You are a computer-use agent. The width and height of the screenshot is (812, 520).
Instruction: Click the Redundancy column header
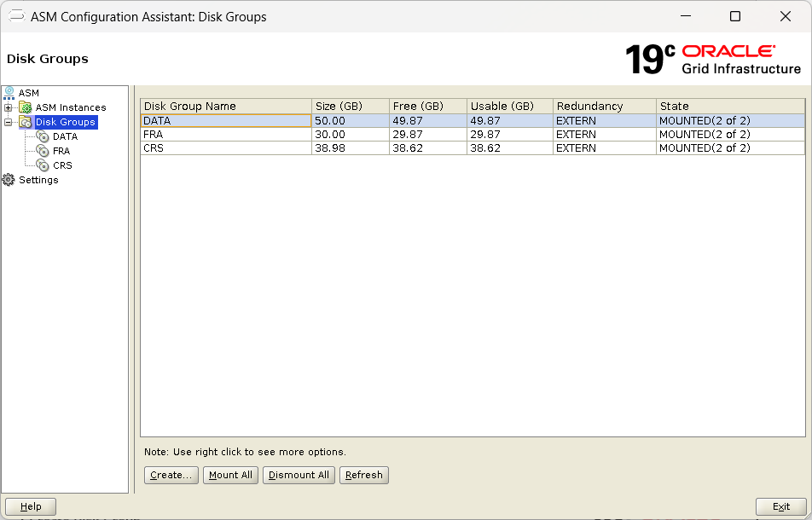[605, 106]
